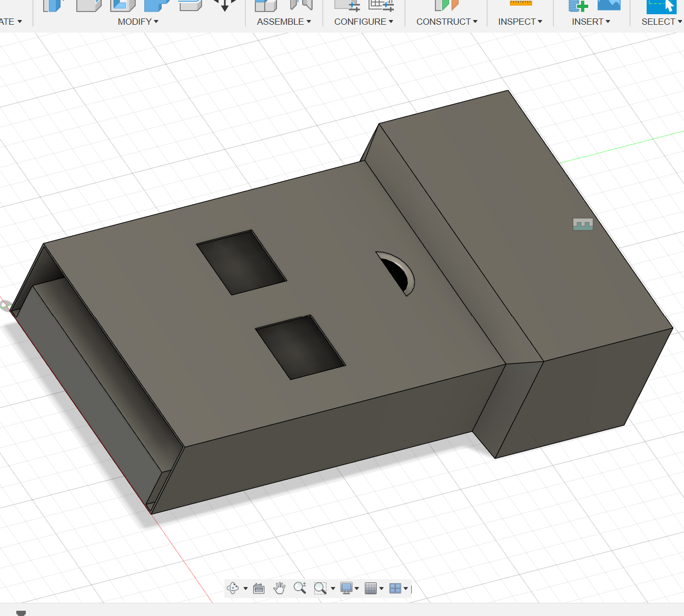Image resolution: width=684 pixels, height=616 pixels.
Task: Click the joint marker icon on model
Action: [x=583, y=224]
